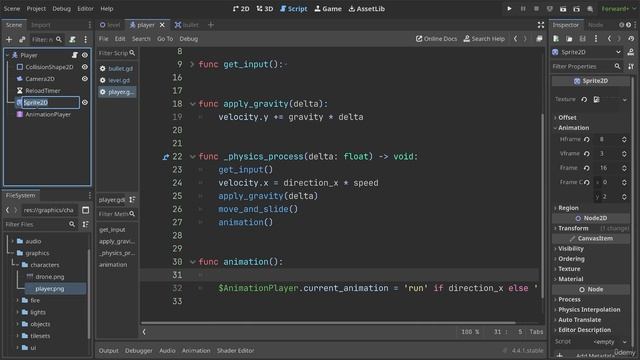Float the script editor window icon
The height and width of the screenshot is (360, 640).
539,39
